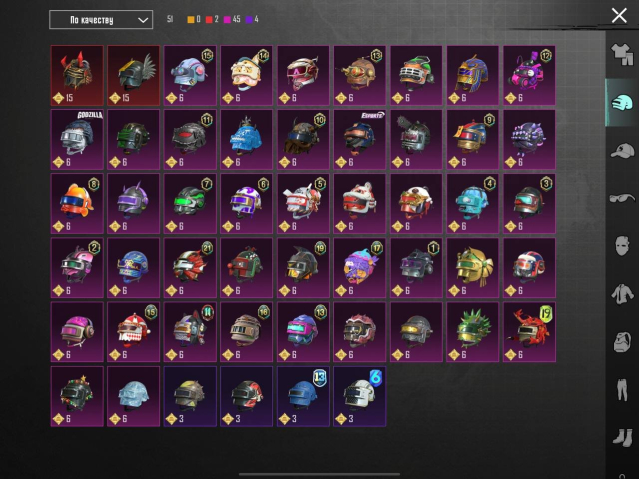Pick the winged helmet with gold stripe

tap(134, 75)
